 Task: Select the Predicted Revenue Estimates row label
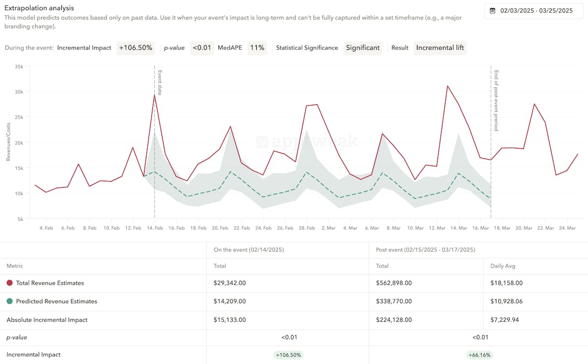pyautogui.click(x=56, y=301)
